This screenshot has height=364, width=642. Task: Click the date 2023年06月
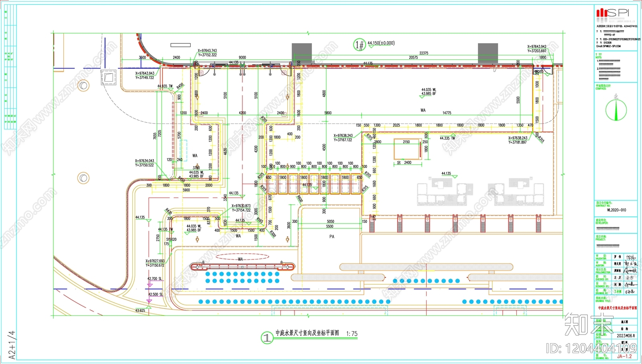coord(625,336)
